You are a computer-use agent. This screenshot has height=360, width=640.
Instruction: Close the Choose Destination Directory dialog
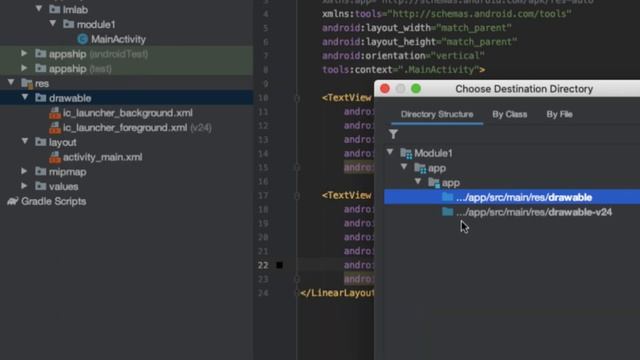tap(385, 89)
